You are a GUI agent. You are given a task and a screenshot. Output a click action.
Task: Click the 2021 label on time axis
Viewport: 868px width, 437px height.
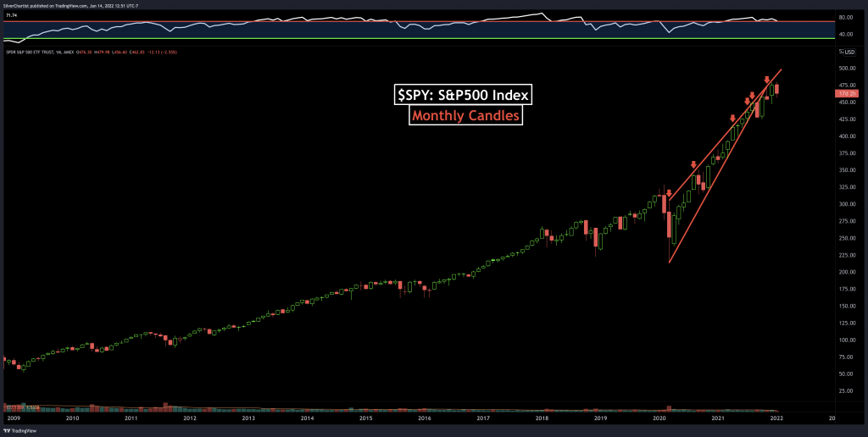click(718, 418)
